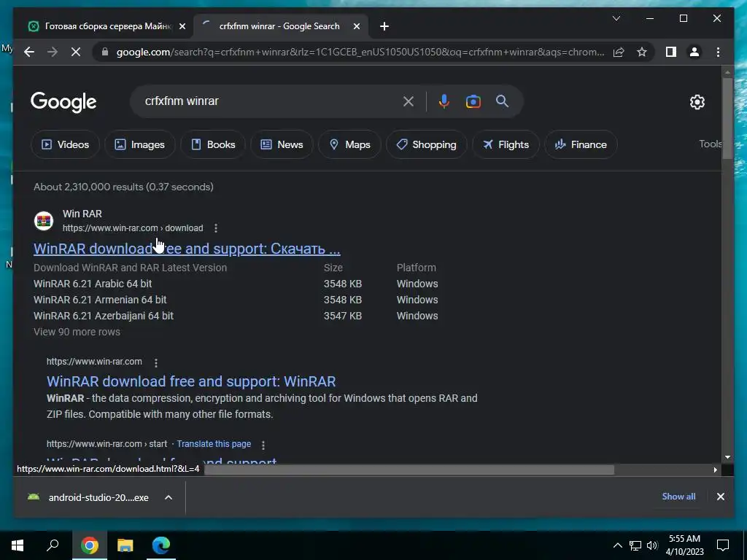This screenshot has width=747, height=560.
Task: Click the forward navigation arrow
Action: click(53, 52)
